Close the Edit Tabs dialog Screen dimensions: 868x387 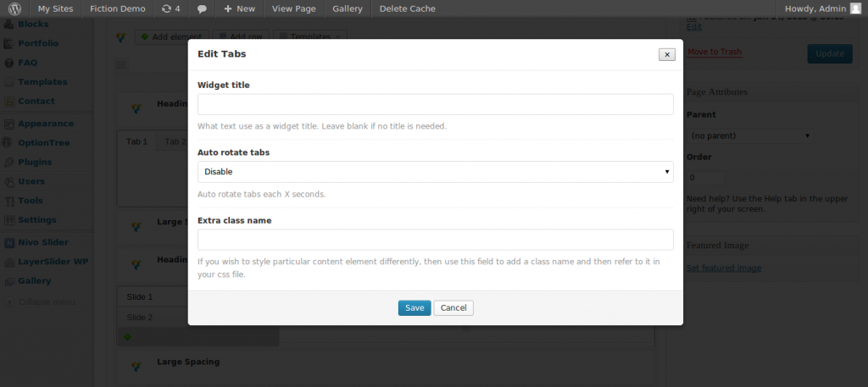point(667,54)
